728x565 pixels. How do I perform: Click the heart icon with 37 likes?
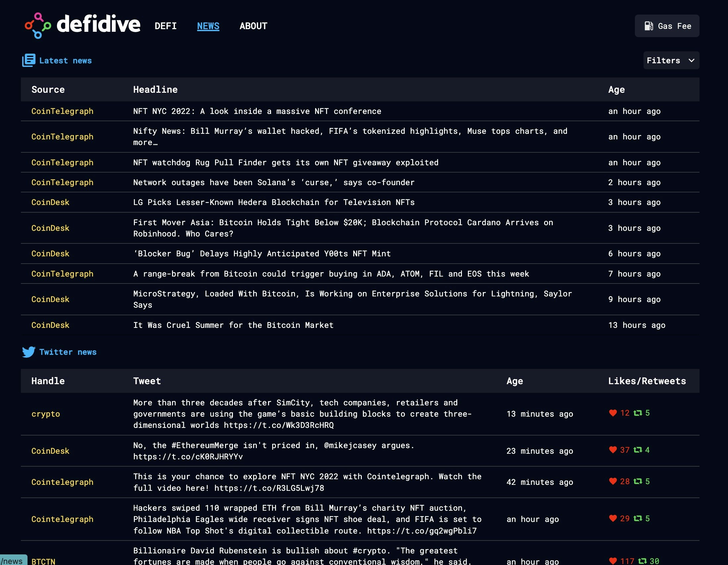click(613, 450)
